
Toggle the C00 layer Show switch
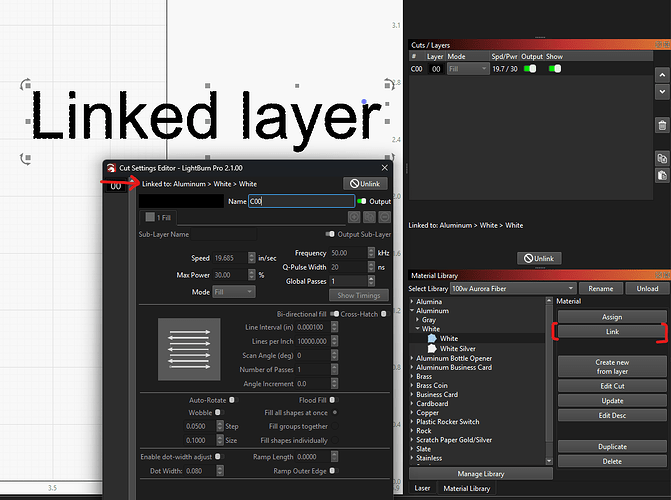[555, 68]
